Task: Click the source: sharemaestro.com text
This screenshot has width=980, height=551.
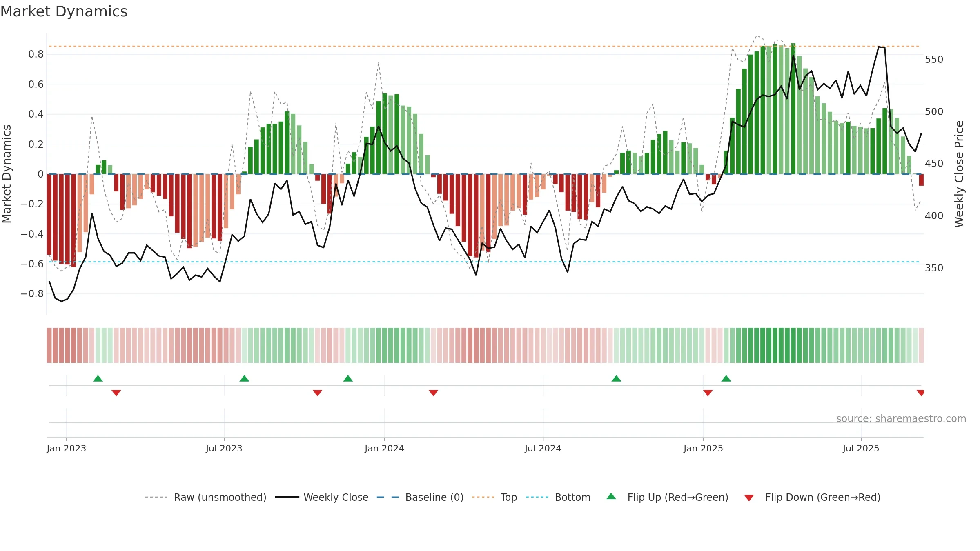Action: click(x=901, y=418)
